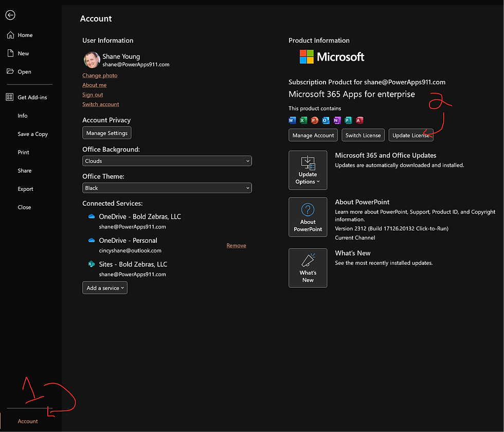The image size is (504, 432).
Task: Open About PowerPoint button
Action: click(308, 217)
